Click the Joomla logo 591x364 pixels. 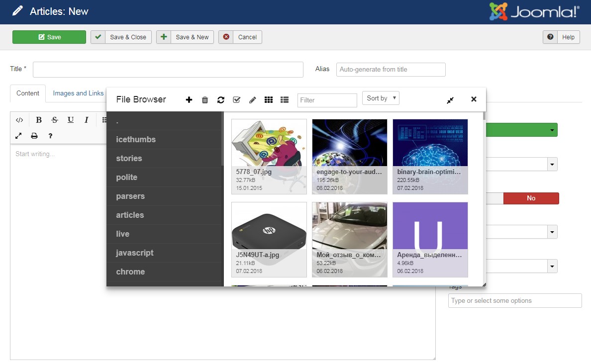coord(534,11)
